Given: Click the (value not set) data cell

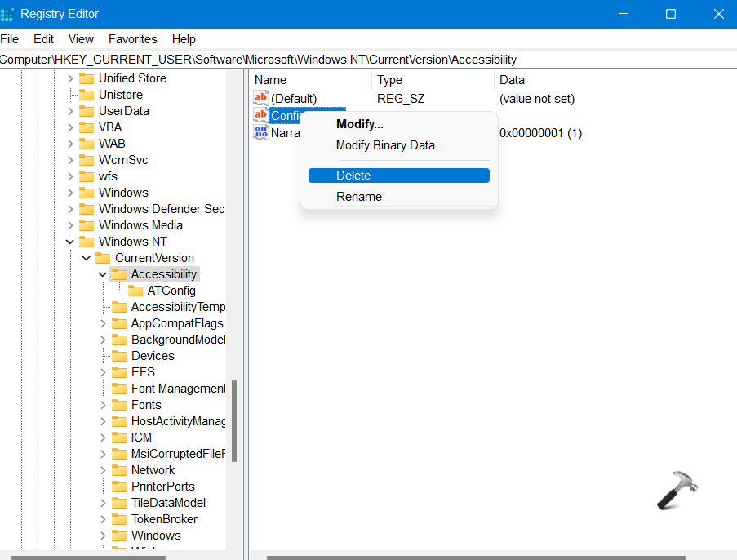Looking at the screenshot, I should click(537, 99).
